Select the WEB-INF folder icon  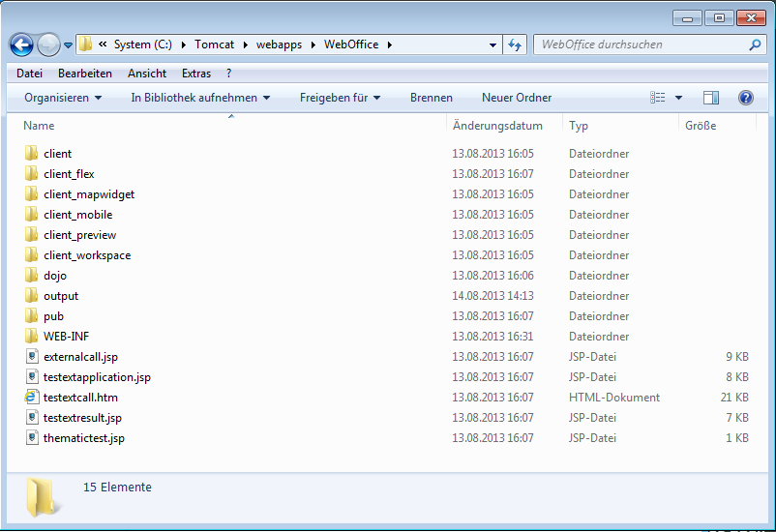point(31,336)
